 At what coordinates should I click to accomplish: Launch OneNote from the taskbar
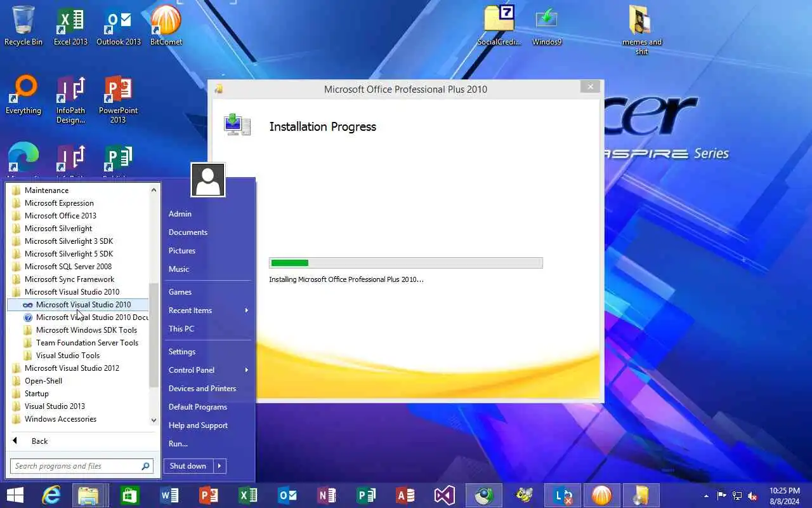point(327,495)
